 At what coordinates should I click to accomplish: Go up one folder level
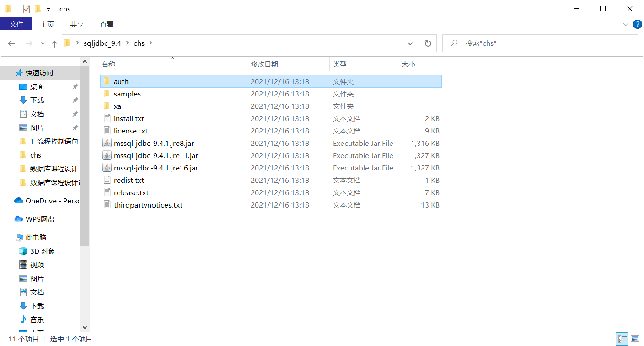point(54,43)
